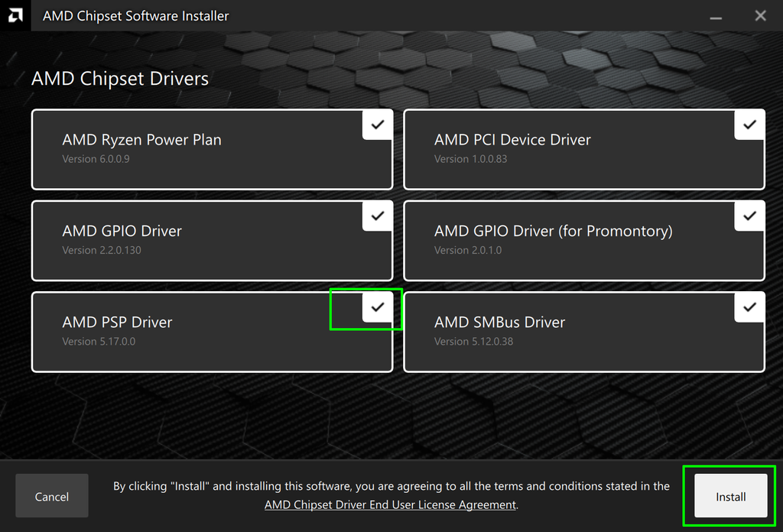Viewport: 783px width, 532px height.
Task: Click the AMD Chipset Software Installer title text
Action: (x=135, y=15)
